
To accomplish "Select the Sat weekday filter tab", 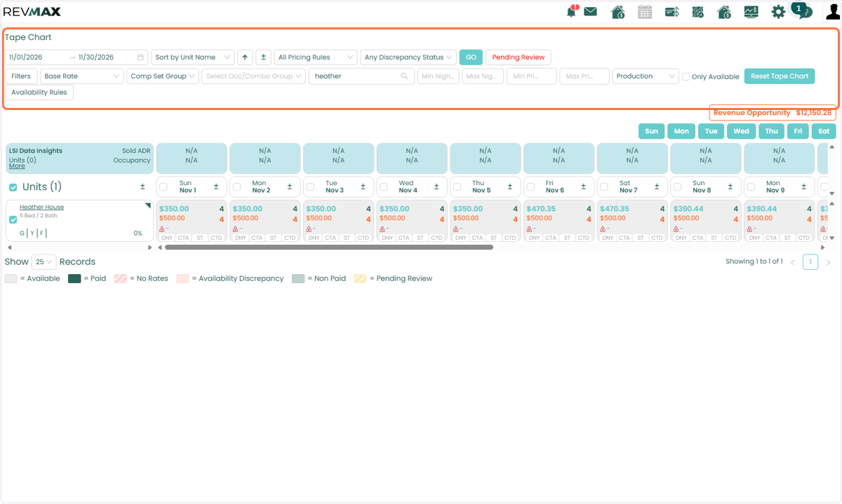I will (824, 131).
